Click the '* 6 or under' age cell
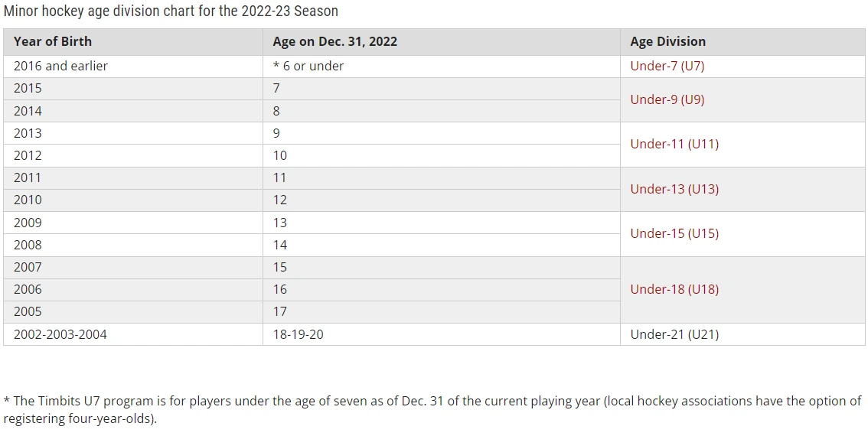This screenshot has width=868, height=436. (x=441, y=67)
